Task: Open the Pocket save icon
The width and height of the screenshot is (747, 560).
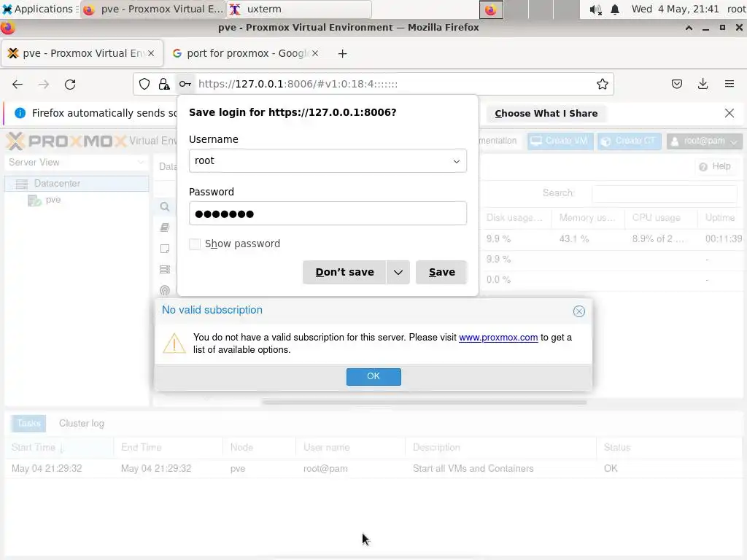Action: (676, 85)
